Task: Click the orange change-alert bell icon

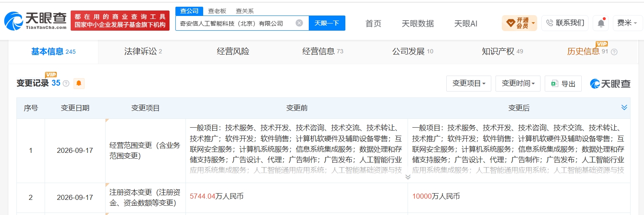Action: tap(79, 84)
